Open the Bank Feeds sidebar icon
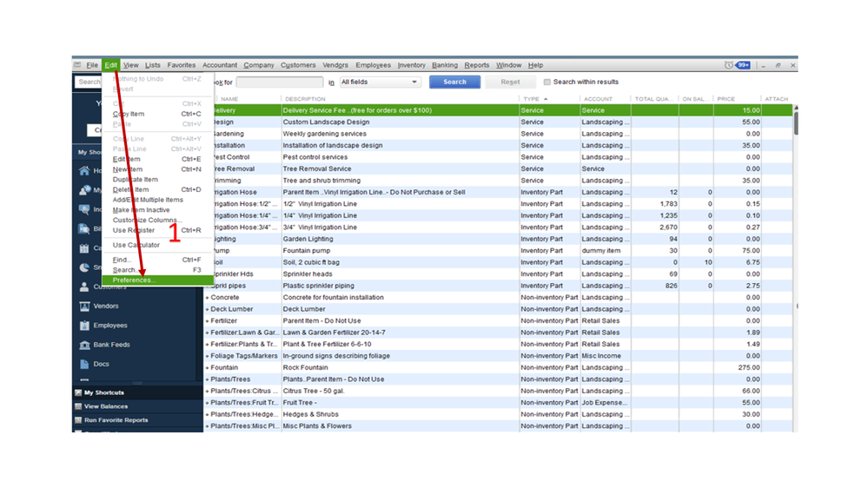The height and width of the screenshot is (488, 868). click(84, 345)
